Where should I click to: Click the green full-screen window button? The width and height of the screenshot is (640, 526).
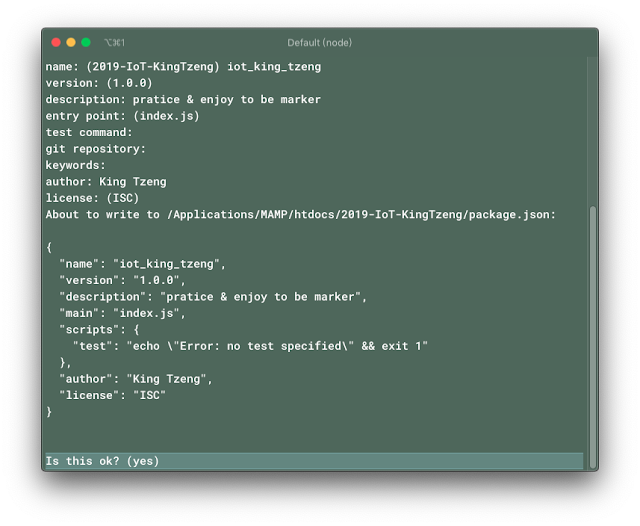pyautogui.click(x=86, y=42)
